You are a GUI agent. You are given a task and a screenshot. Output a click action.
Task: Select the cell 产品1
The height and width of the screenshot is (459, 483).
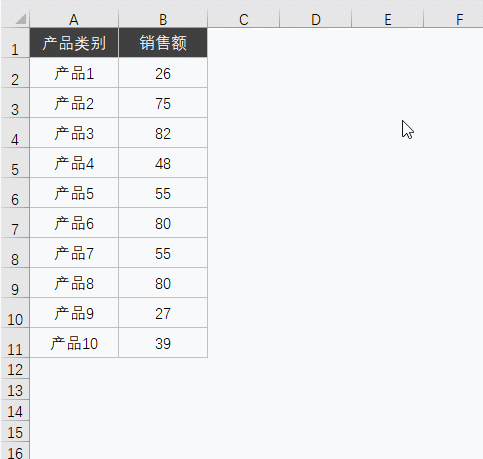[x=74, y=73]
